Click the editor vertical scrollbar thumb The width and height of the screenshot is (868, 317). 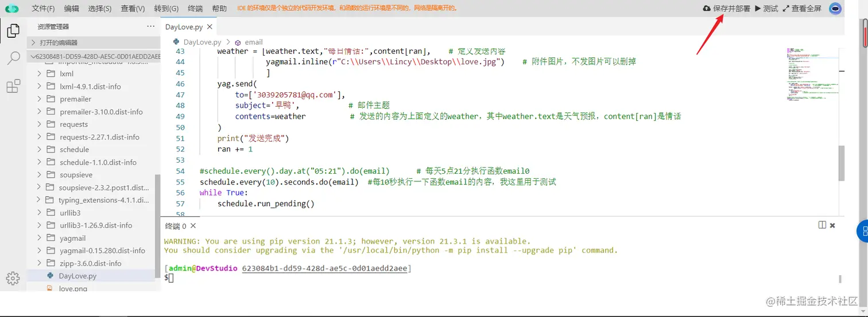click(842, 162)
